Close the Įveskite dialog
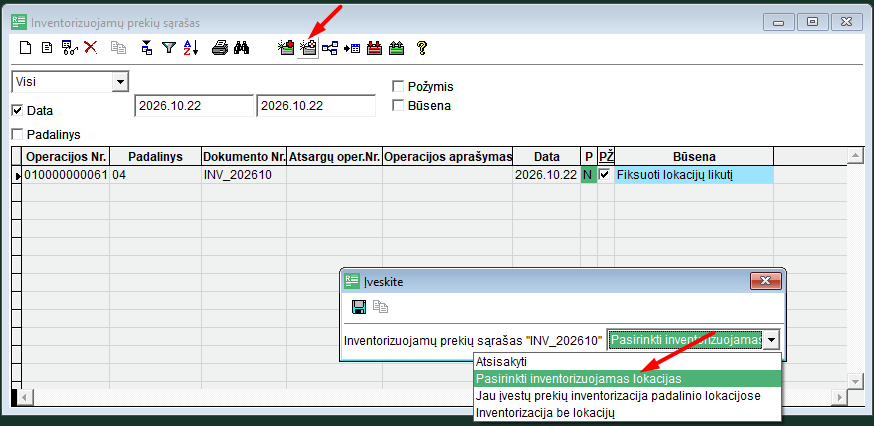Viewport: 874px width, 426px height. click(765, 280)
